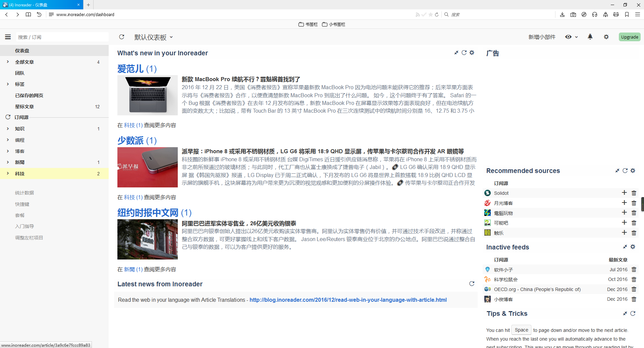Open the browser screenshot camera tool
644x348 pixels.
573,14
